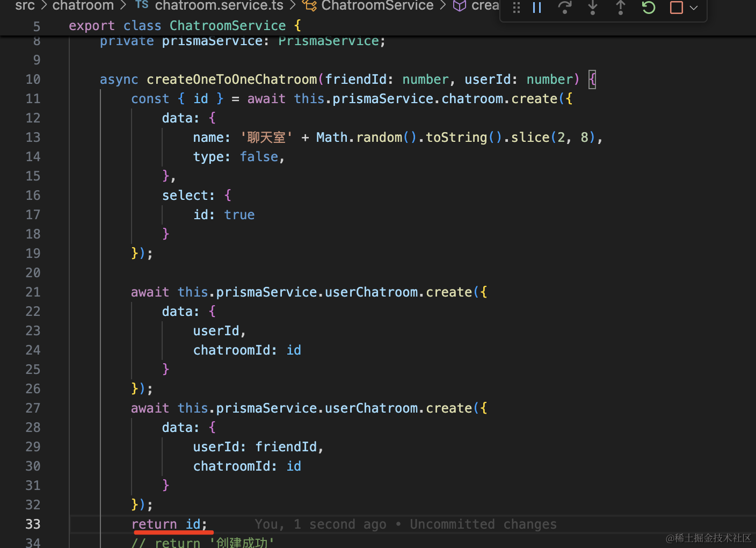Toggle breakpoint in gutter at line 21
Screen dimensions: 756x548
[x=11, y=292]
